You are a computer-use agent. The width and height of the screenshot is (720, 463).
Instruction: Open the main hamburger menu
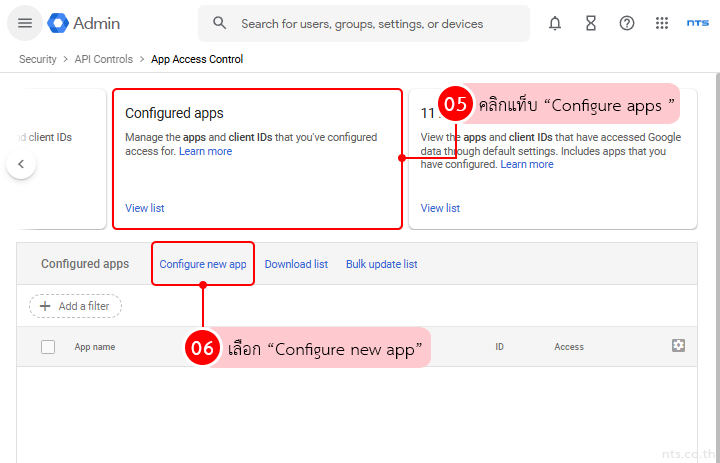[25, 23]
